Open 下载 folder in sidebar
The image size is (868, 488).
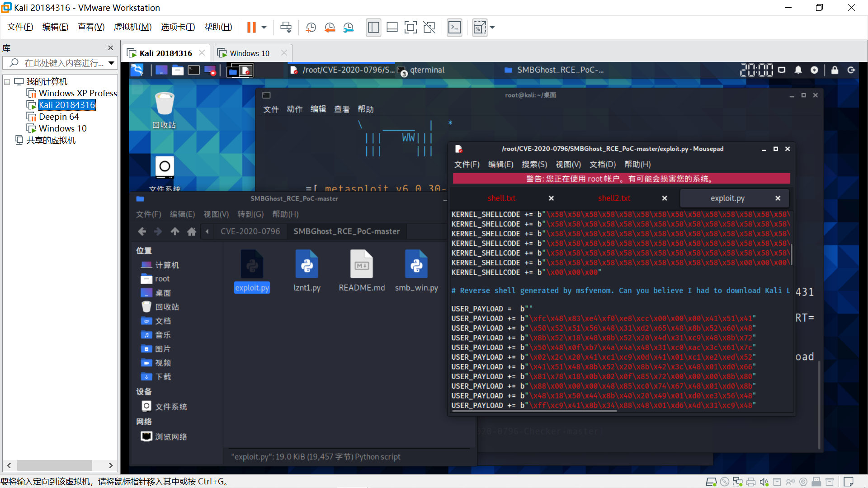click(163, 377)
